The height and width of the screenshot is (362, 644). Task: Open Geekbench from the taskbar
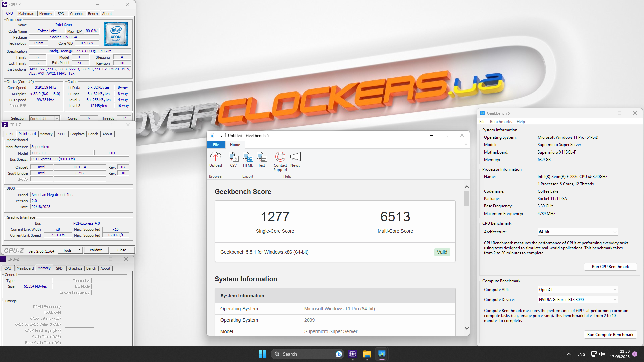(382, 354)
